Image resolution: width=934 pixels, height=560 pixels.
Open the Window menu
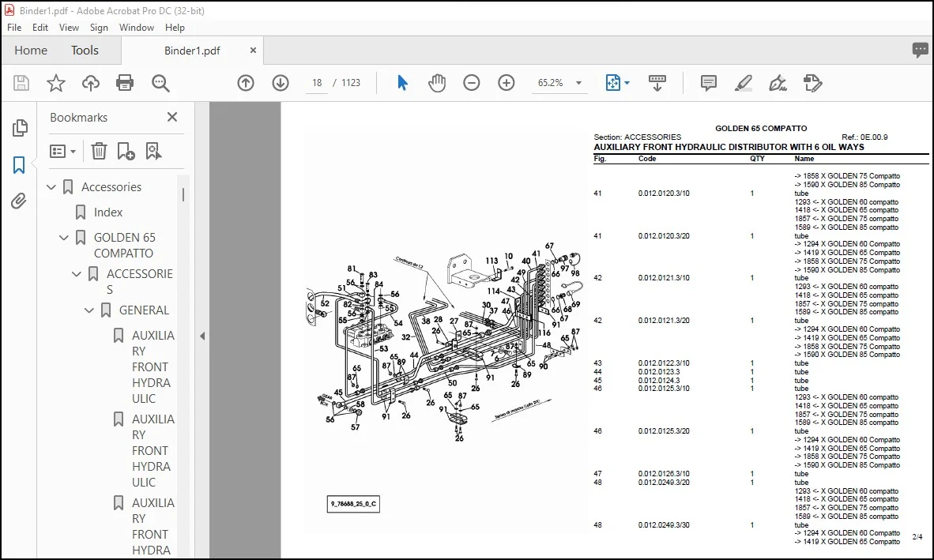tap(137, 28)
